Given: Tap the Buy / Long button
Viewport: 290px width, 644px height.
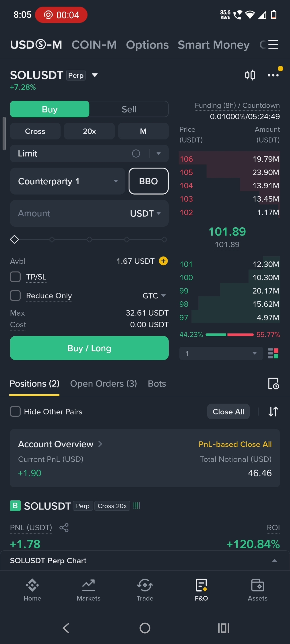Looking at the screenshot, I should pyautogui.click(x=89, y=348).
